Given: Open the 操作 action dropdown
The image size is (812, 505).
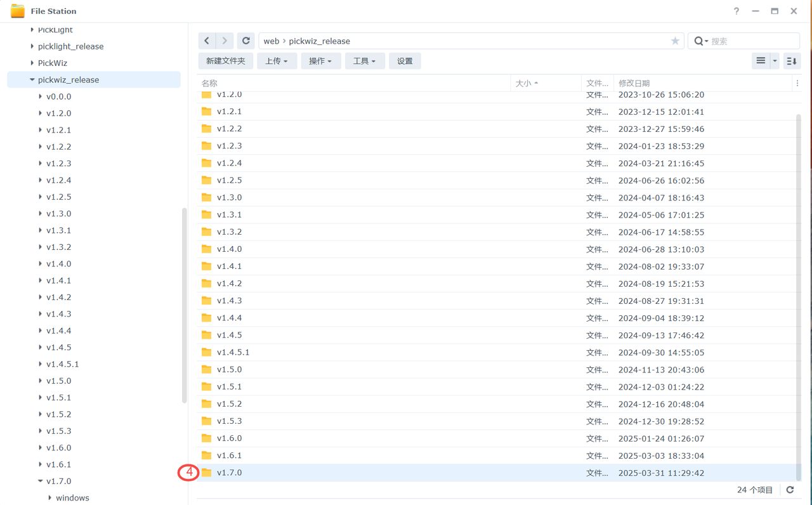Looking at the screenshot, I should [320, 61].
